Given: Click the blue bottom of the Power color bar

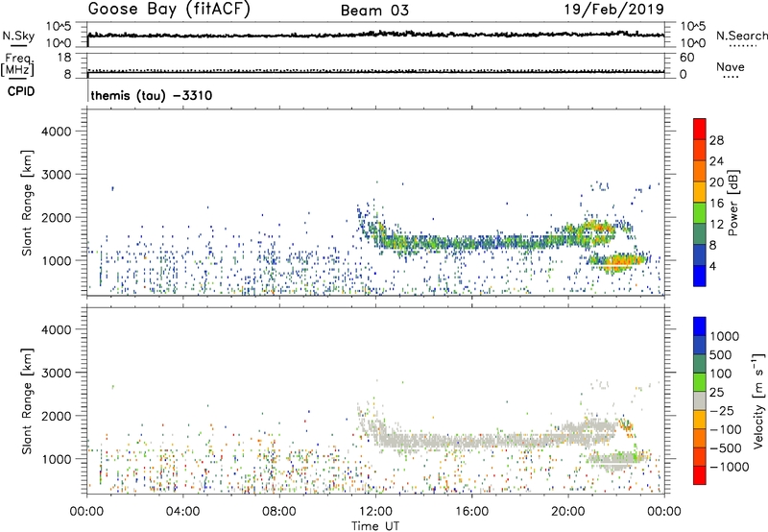Looking at the screenshot, I should [x=700, y=276].
